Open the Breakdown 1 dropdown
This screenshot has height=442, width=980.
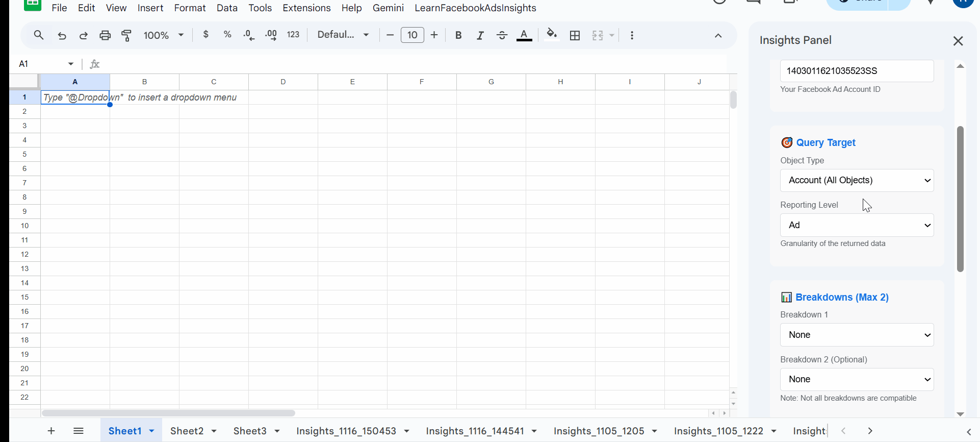(x=857, y=335)
